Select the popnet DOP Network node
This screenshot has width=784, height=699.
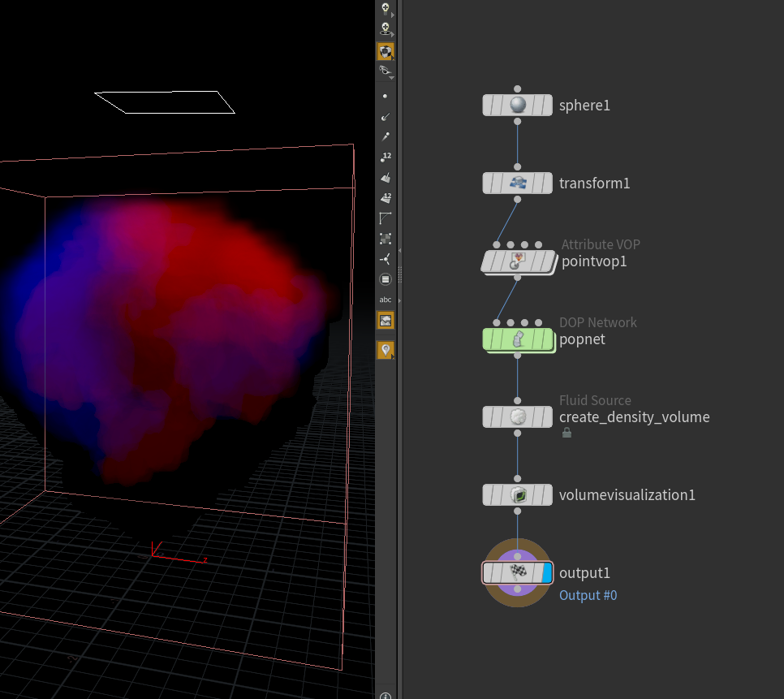[x=519, y=340]
